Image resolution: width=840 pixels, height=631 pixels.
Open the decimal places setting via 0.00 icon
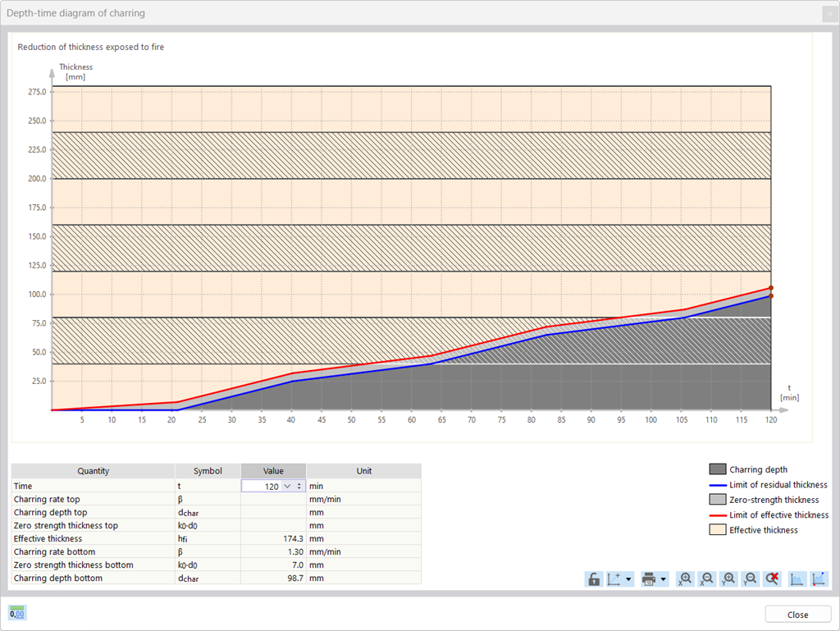tap(16, 613)
